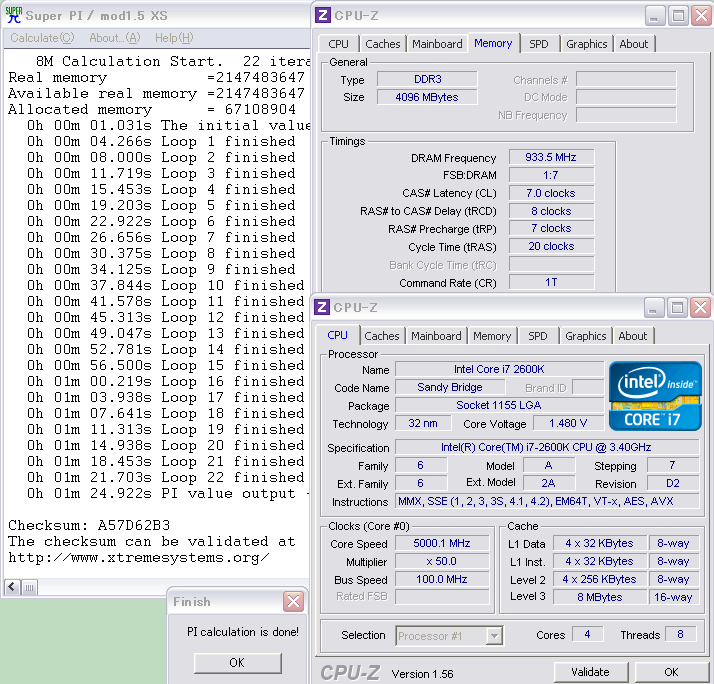The height and width of the screenshot is (684, 714).
Task: Minimize the lower CPU-Z CPU window
Action: [x=654, y=308]
